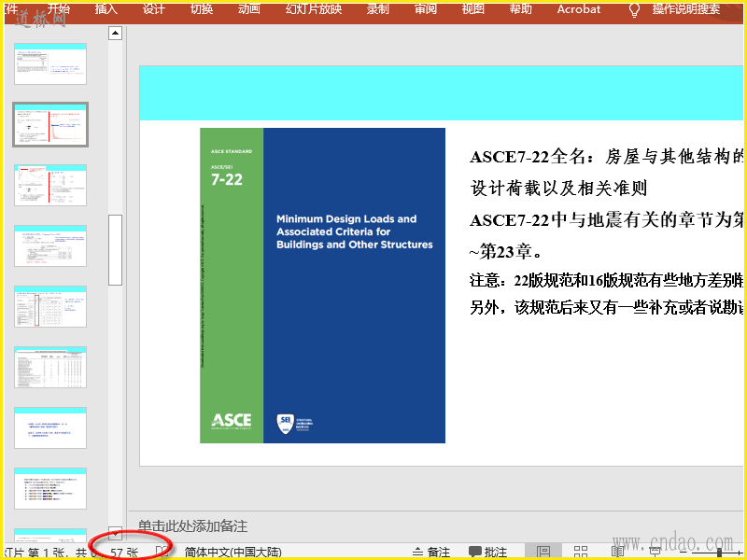Screen dimensions: 747x560
Task: Click the zoom slider handle
Action: click(719, 553)
